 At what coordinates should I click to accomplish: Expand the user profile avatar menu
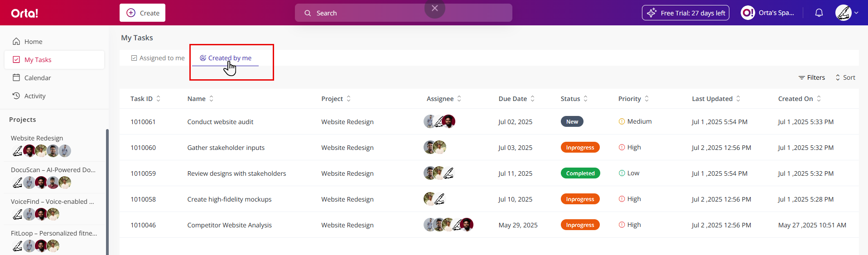coord(847,13)
